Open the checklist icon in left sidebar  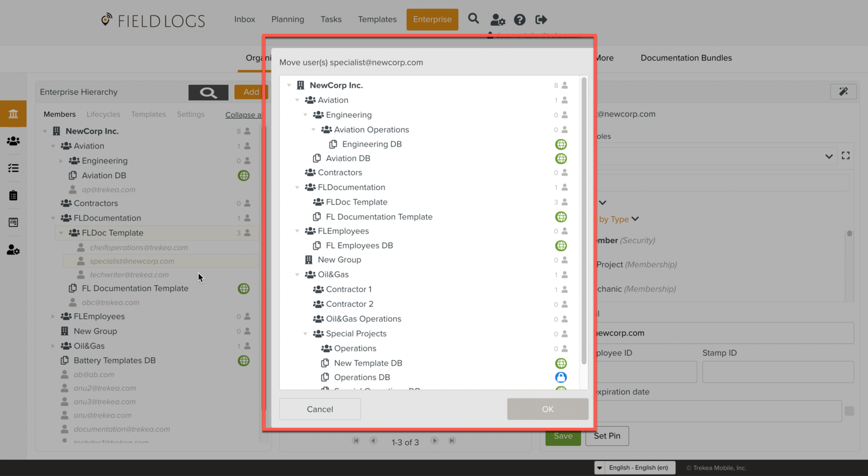[13, 168]
